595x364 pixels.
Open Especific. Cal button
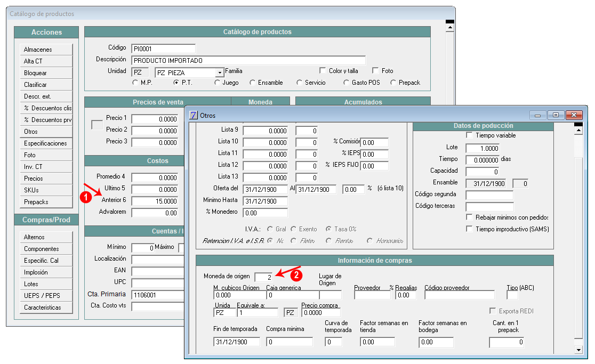pyautogui.click(x=46, y=261)
